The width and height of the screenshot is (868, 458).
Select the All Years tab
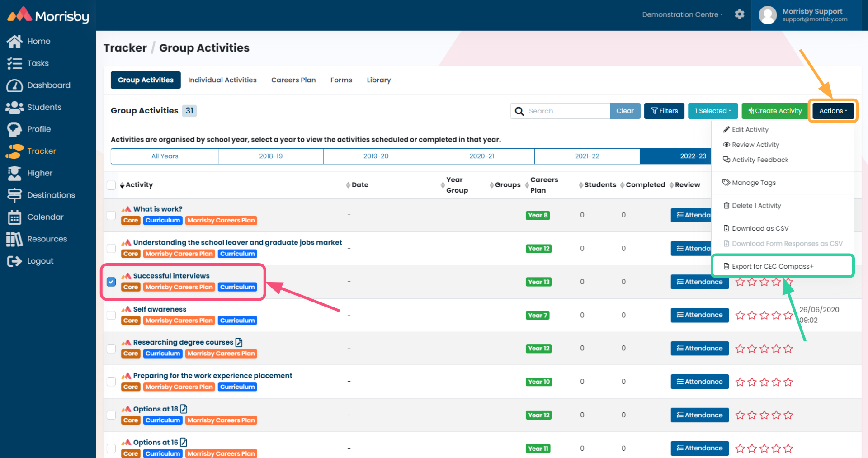point(165,156)
